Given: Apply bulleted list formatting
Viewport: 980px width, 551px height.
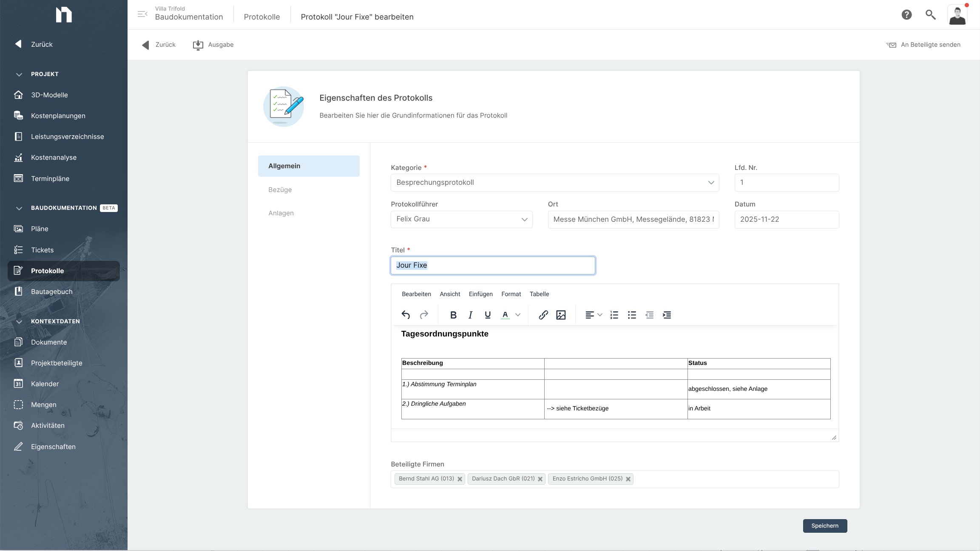Looking at the screenshot, I should pyautogui.click(x=632, y=315).
